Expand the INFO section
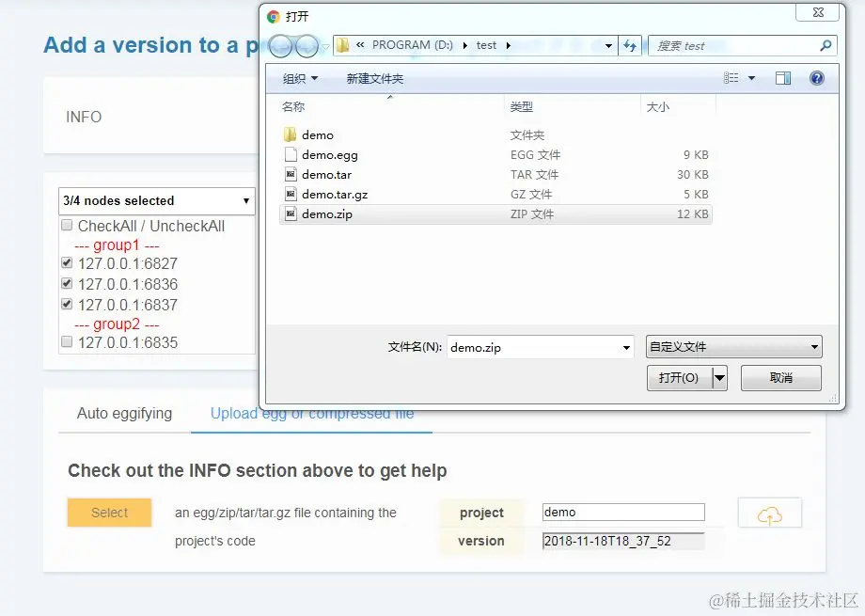This screenshot has width=865, height=616. coord(84,117)
